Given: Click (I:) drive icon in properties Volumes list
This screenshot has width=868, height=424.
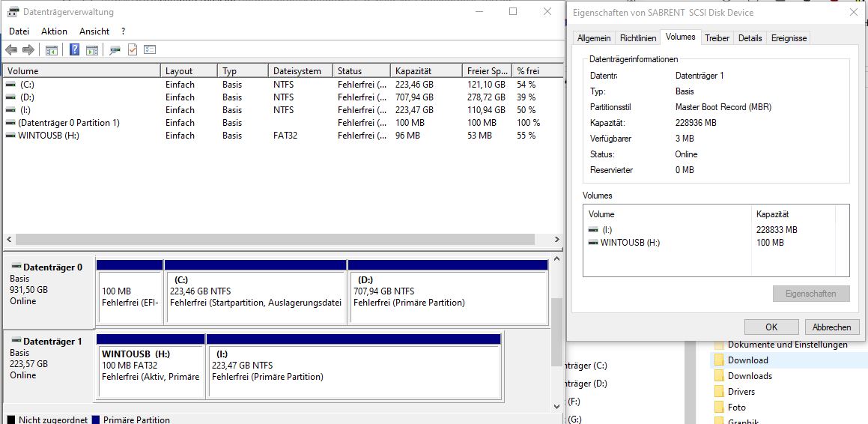Looking at the screenshot, I should click(593, 230).
